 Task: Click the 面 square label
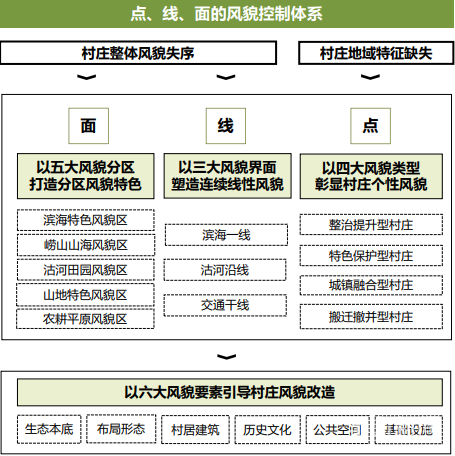[89, 126]
